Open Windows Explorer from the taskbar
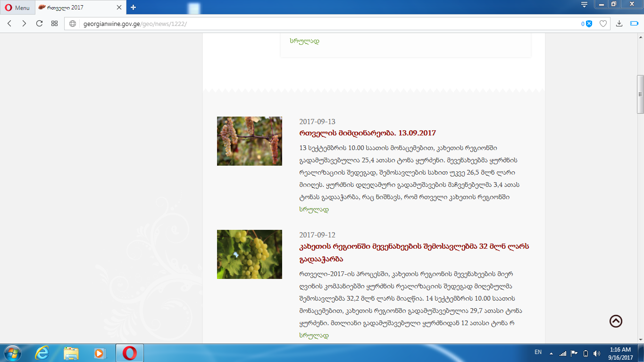644x362 pixels. 71,353
